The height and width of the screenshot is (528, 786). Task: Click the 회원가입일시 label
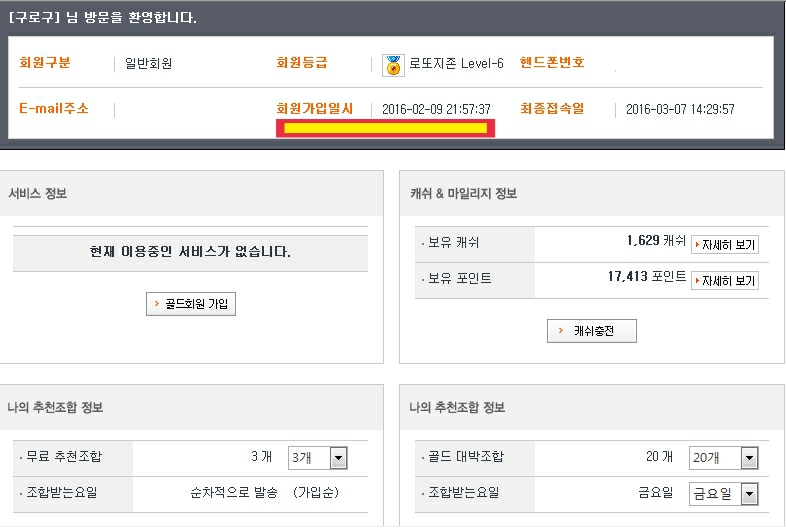click(x=314, y=109)
